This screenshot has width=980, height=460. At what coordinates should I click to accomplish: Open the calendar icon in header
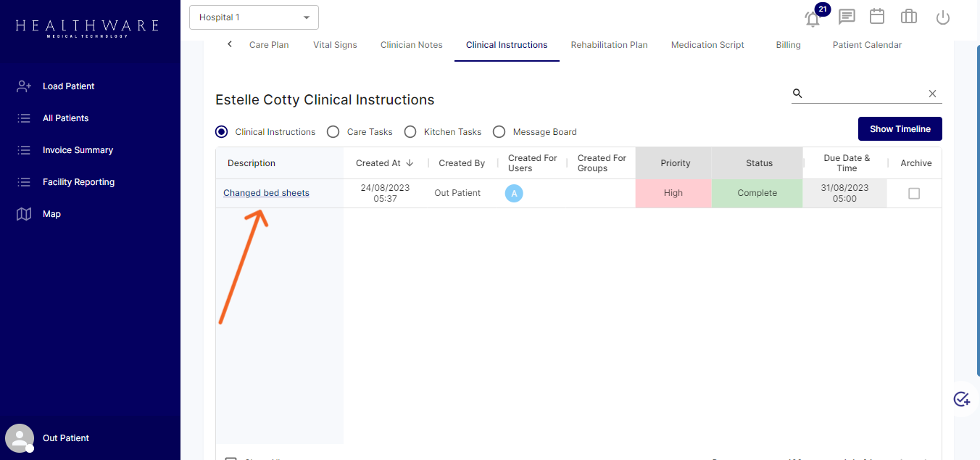[x=877, y=17]
